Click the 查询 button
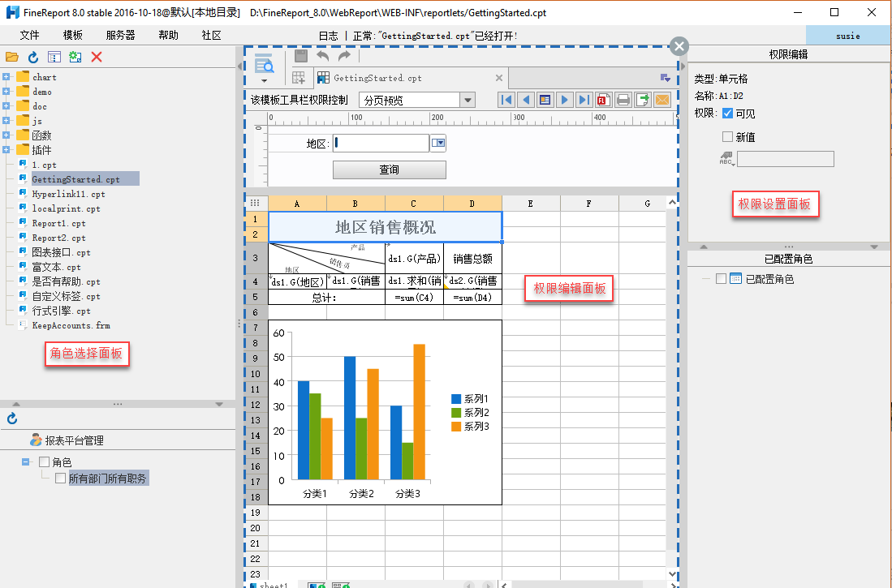 (x=389, y=170)
